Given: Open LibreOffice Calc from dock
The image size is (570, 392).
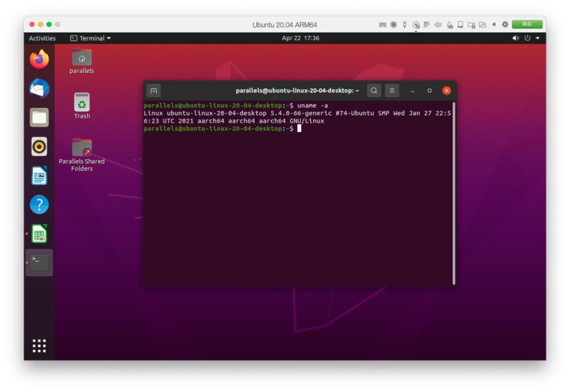Looking at the screenshot, I should click(x=40, y=234).
